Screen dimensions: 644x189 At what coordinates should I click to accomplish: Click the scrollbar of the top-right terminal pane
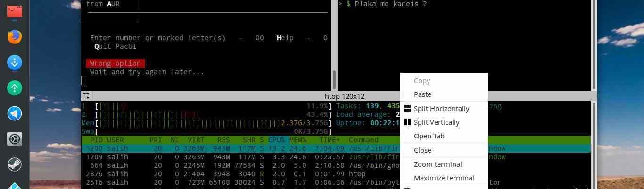594,45
